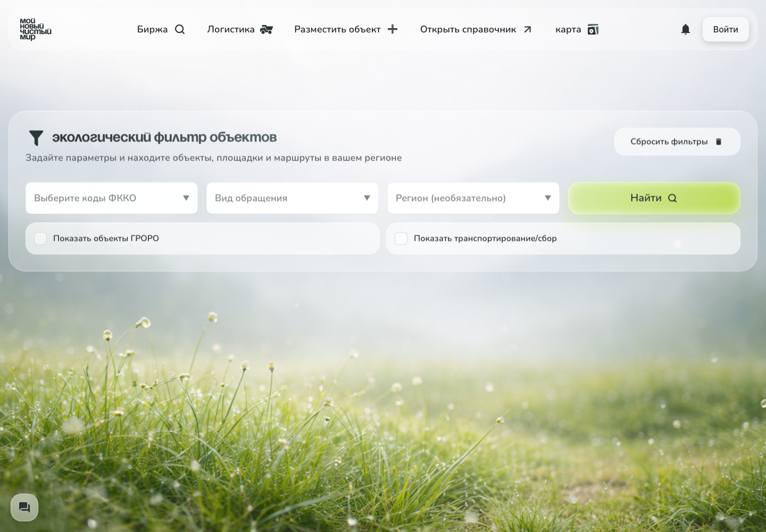
Task: Open the Биржа menu item
Action: coord(152,29)
